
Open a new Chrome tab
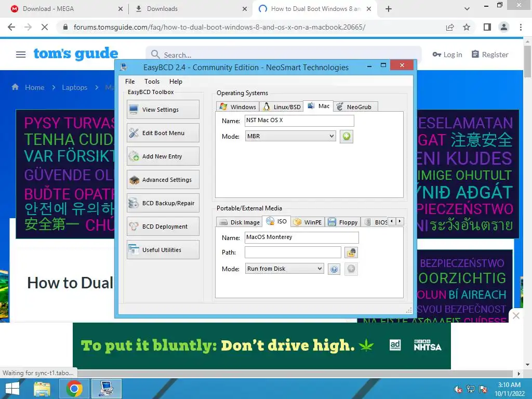[389, 9]
